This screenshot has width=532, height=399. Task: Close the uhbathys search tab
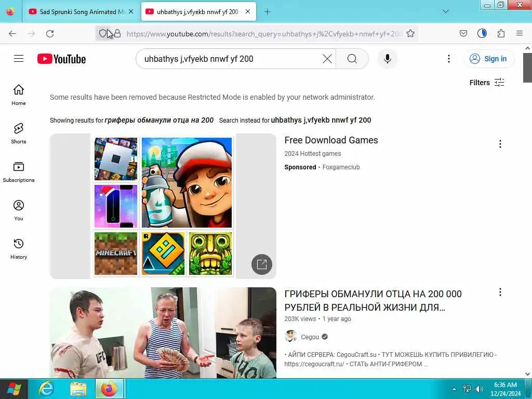[248, 11]
